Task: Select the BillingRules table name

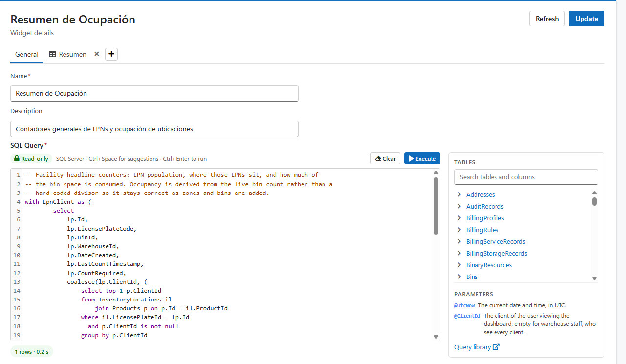Action: (x=482, y=230)
